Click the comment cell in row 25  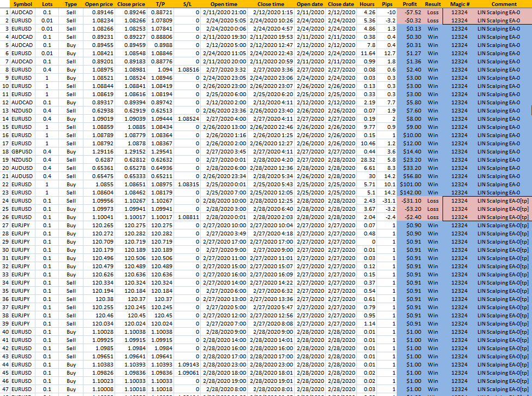(504, 209)
